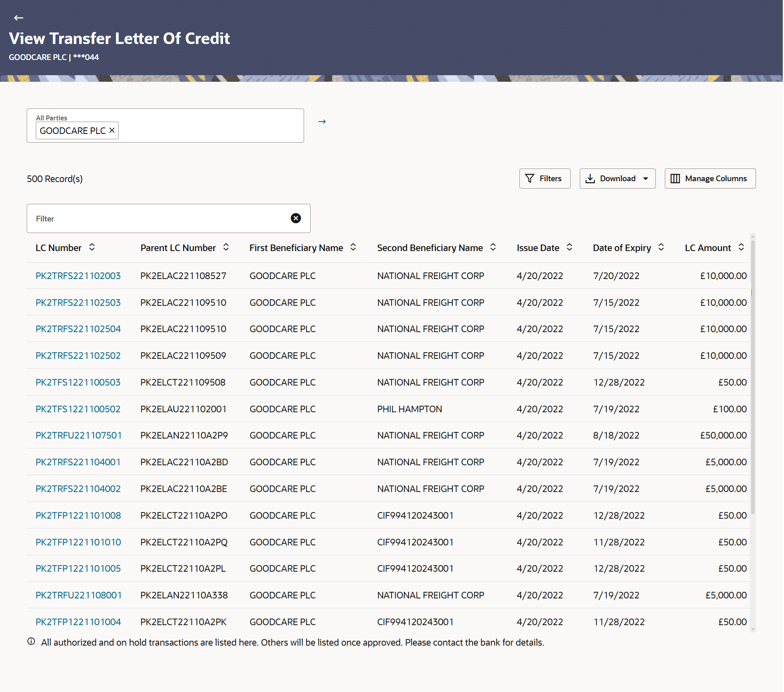Screen dimensions: 784x692
Task: Click the download icon in Download button
Action: point(590,178)
